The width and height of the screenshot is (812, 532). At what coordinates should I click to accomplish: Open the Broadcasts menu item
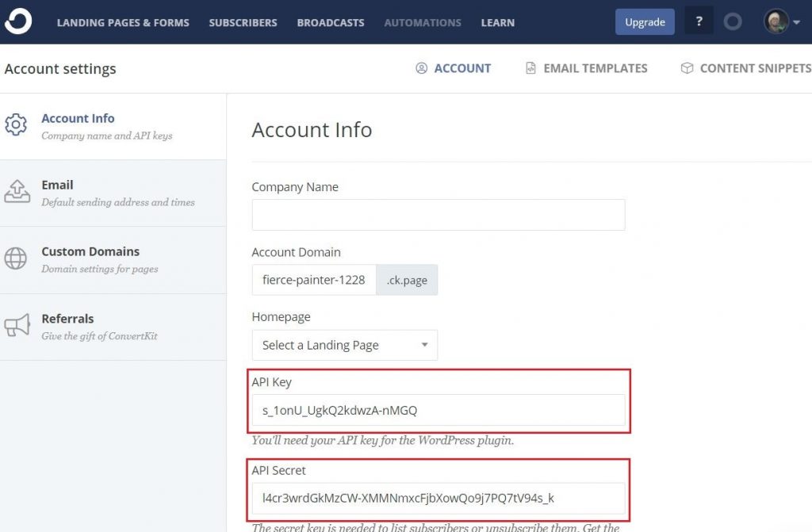click(x=331, y=23)
